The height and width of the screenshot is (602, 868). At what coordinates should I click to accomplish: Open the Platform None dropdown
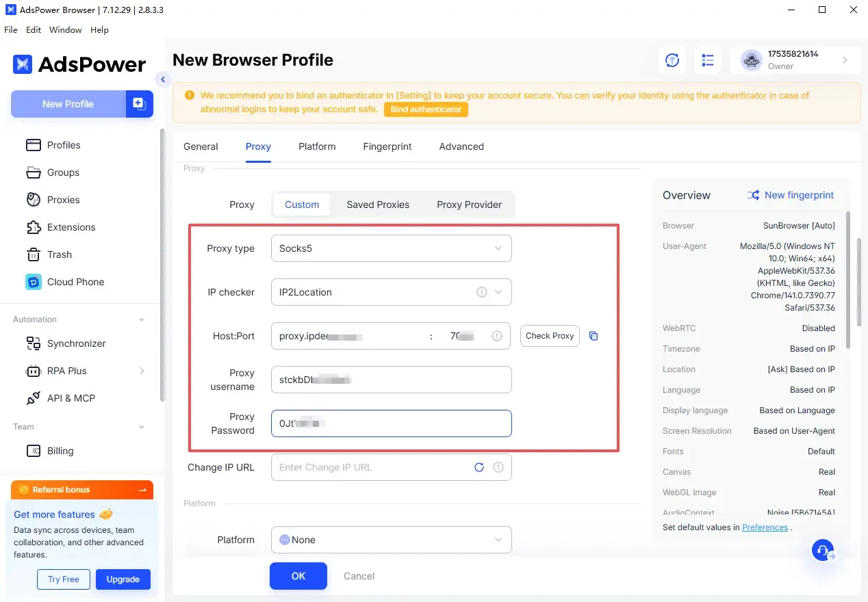coord(391,540)
